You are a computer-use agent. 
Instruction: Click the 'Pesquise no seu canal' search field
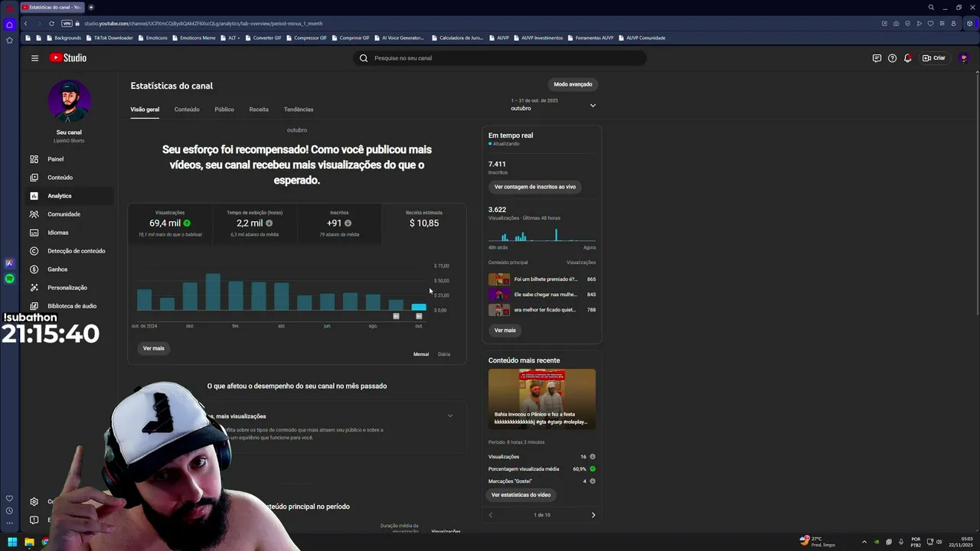pos(500,58)
